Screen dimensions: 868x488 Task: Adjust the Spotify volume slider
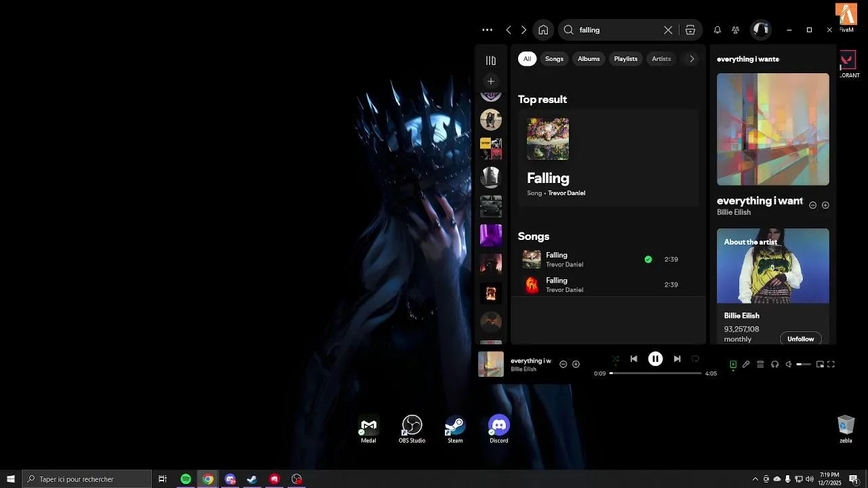click(804, 365)
